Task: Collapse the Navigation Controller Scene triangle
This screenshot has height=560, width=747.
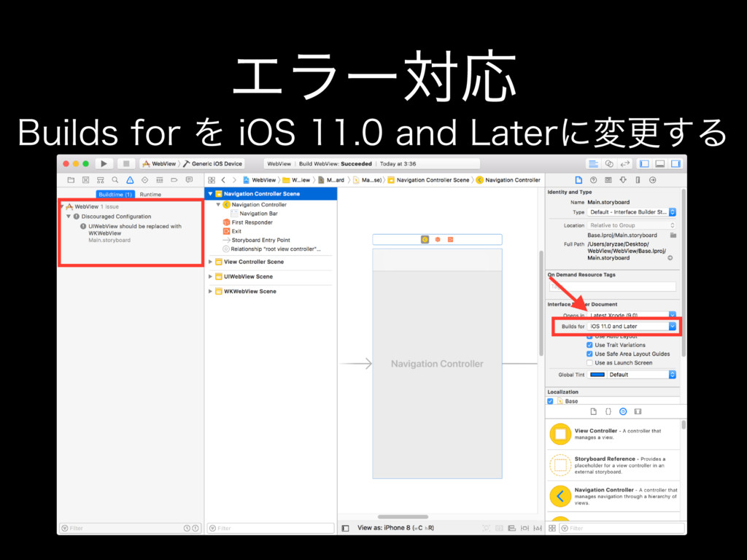Action: [x=210, y=194]
